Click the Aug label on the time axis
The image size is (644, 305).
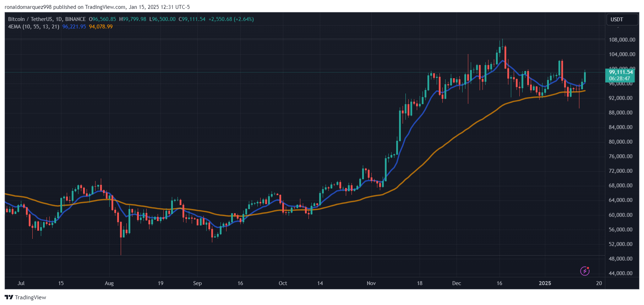(109, 283)
